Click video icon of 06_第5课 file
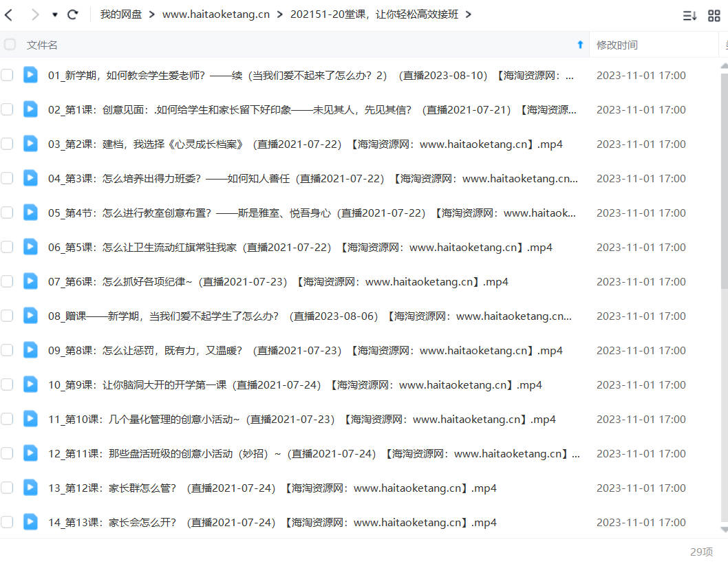Screen dimensions: 728x564 pyautogui.click(x=30, y=246)
